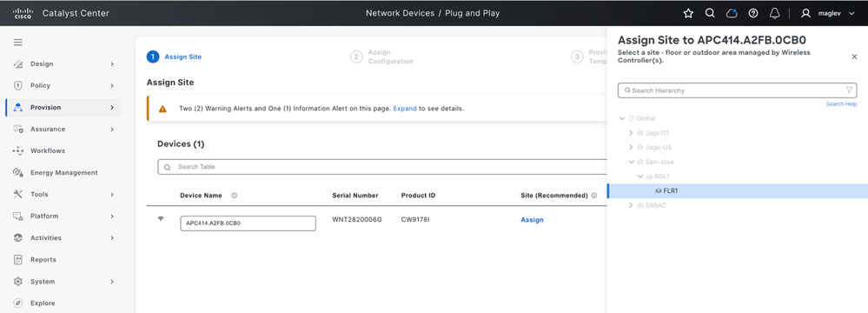
Task: Expand the Jagu-US site node
Action: coord(631,147)
